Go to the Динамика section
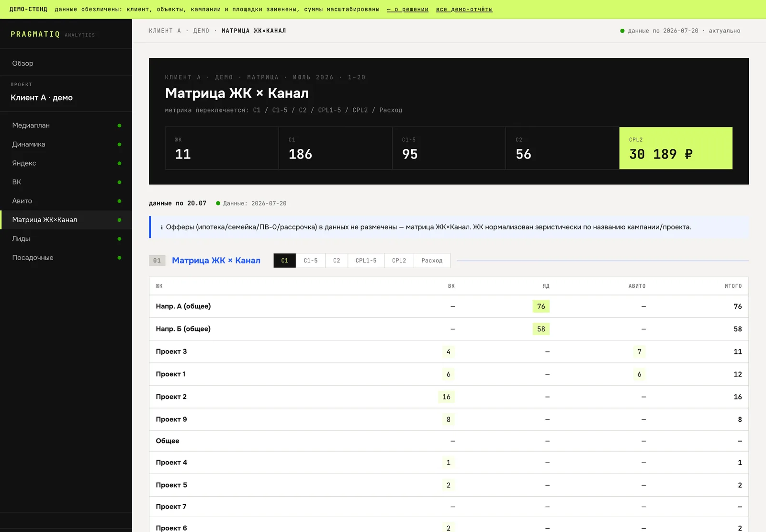This screenshot has width=766, height=532. 66,144
